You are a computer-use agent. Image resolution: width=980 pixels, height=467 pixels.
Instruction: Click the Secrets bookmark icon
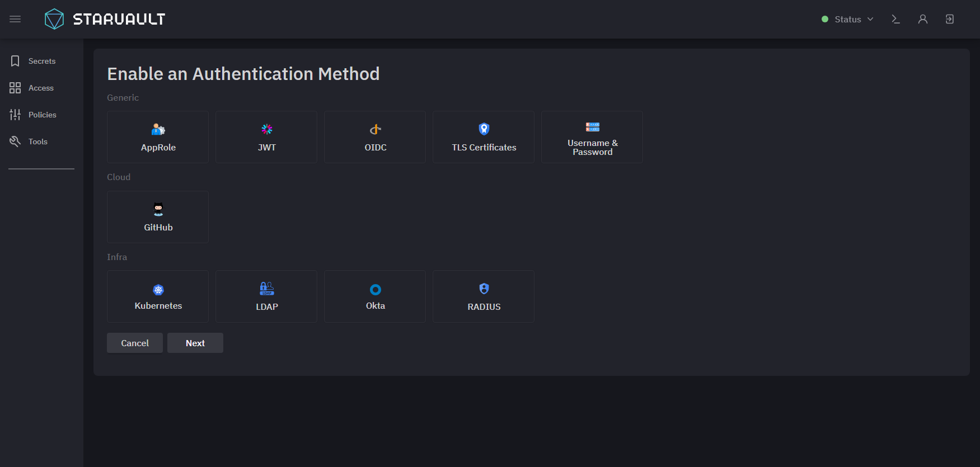click(15, 61)
